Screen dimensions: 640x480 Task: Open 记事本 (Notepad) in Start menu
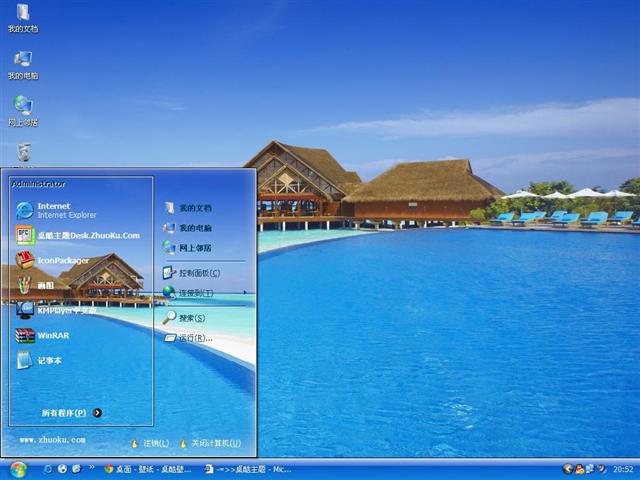[39, 360]
